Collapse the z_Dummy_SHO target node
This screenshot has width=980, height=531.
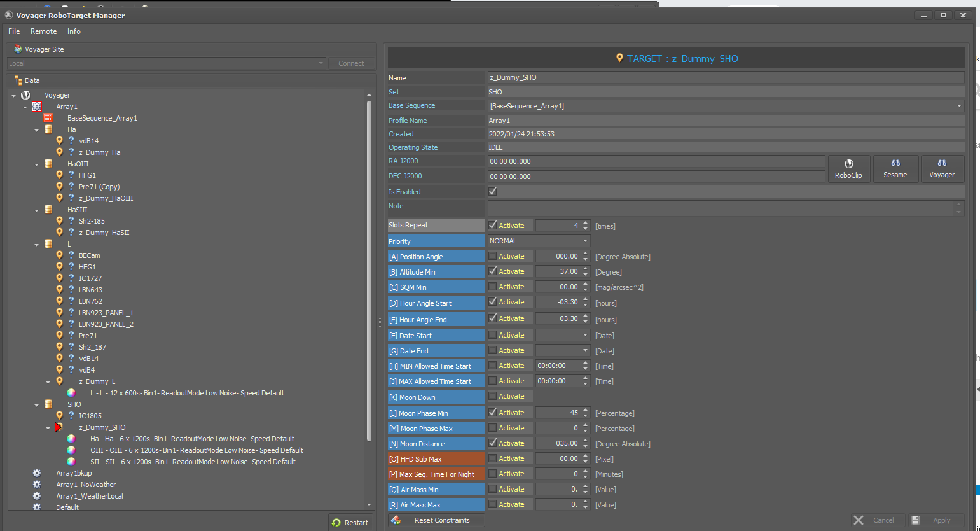48,428
